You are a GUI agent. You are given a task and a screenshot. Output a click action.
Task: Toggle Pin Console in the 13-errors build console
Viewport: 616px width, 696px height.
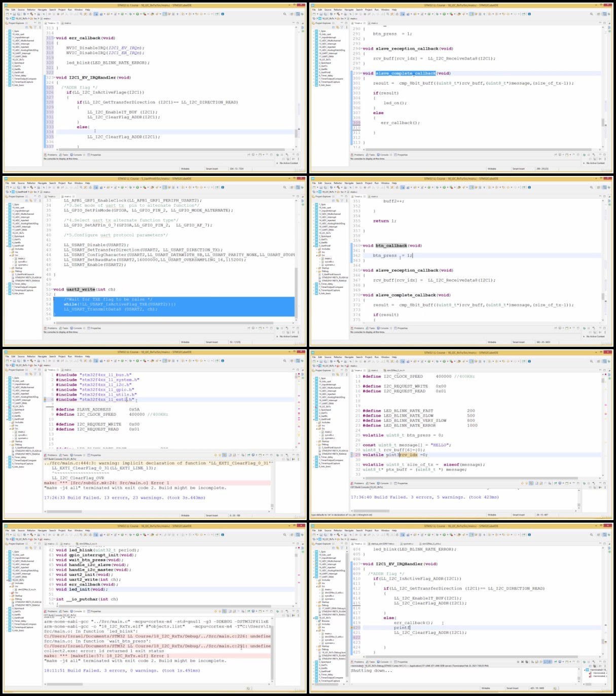pyautogui.click(x=249, y=455)
